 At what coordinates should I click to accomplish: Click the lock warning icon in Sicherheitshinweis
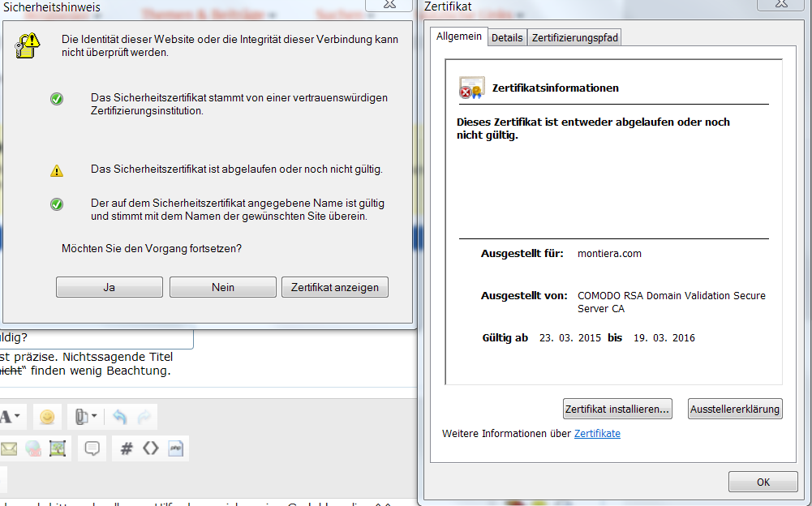[x=27, y=45]
